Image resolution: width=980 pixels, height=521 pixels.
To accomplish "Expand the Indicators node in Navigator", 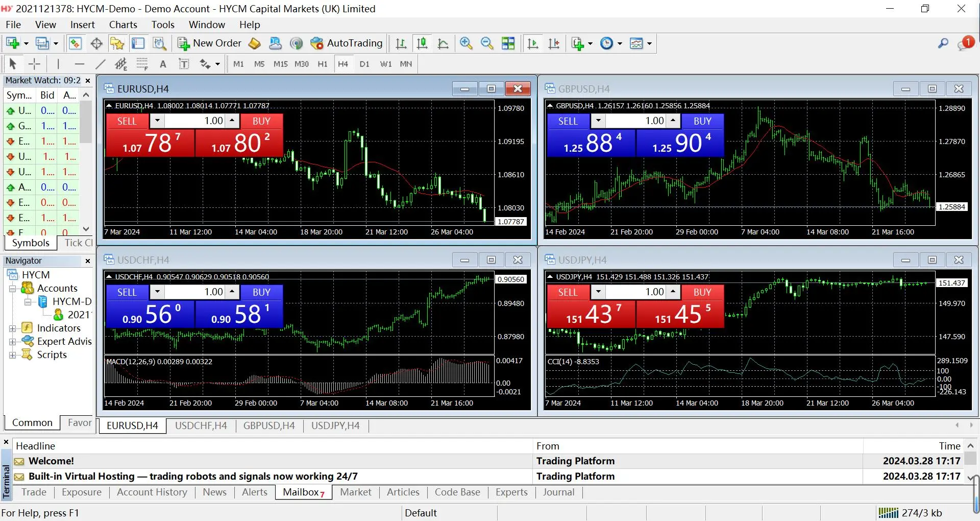I will pos(13,328).
